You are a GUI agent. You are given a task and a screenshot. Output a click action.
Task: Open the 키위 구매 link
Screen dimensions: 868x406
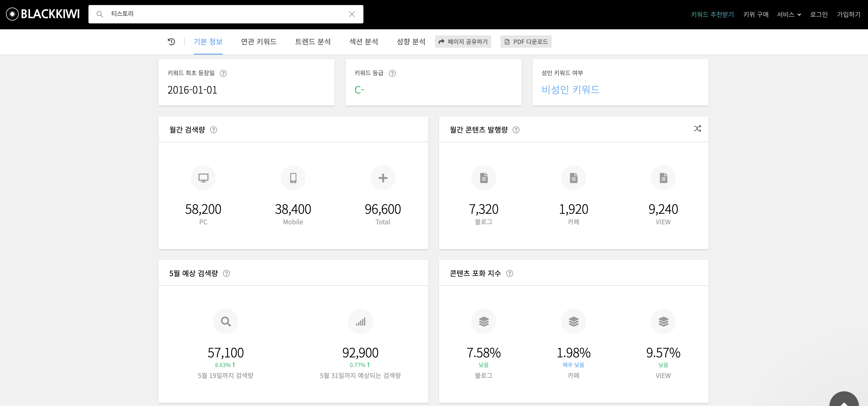coord(756,14)
